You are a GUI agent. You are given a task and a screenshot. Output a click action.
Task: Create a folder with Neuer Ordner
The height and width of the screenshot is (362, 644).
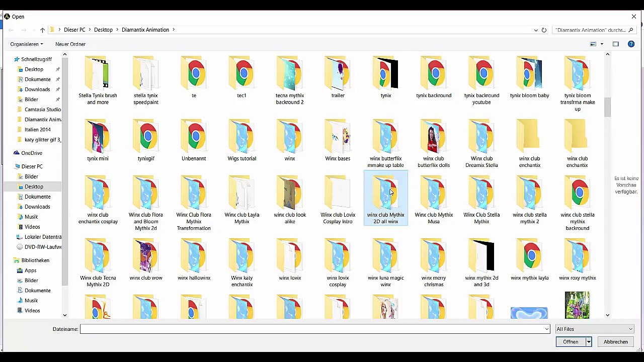coord(70,44)
